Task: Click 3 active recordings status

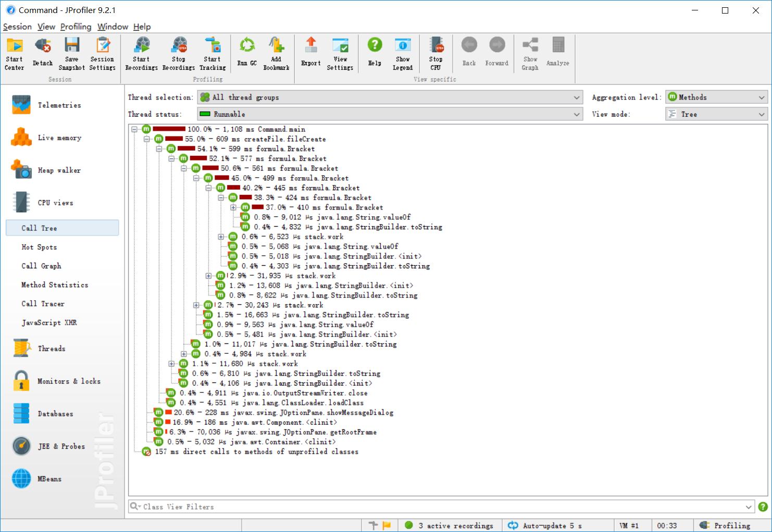Action: [x=449, y=526]
